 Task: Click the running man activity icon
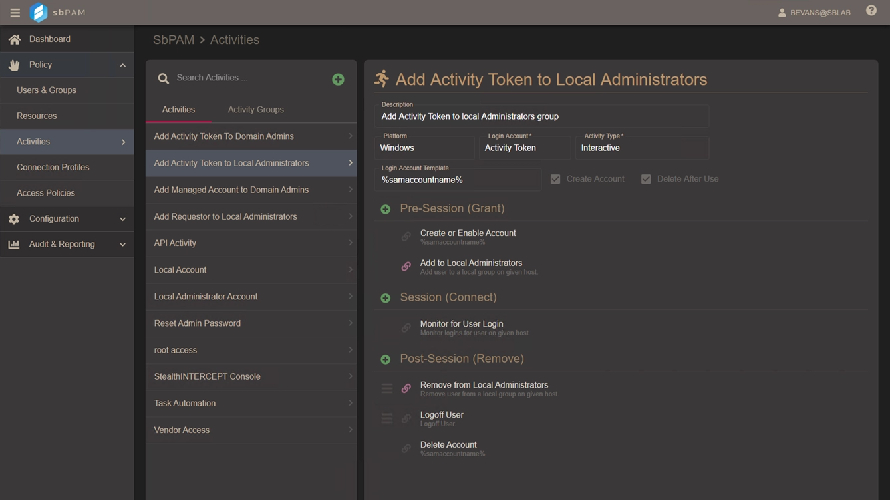click(381, 79)
